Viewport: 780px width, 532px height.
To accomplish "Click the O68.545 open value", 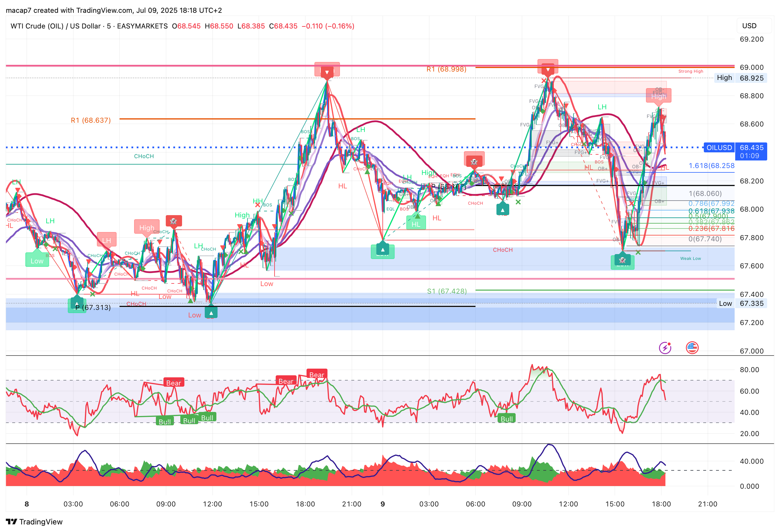I will [x=186, y=26].
